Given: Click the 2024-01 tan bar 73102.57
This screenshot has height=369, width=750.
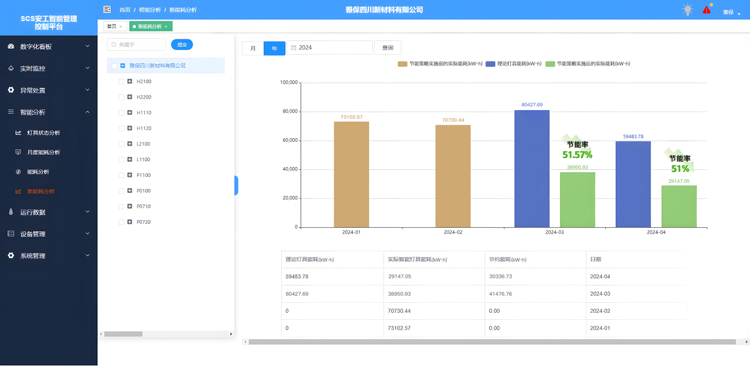Looking at the screenshot, I should (352, 174).
